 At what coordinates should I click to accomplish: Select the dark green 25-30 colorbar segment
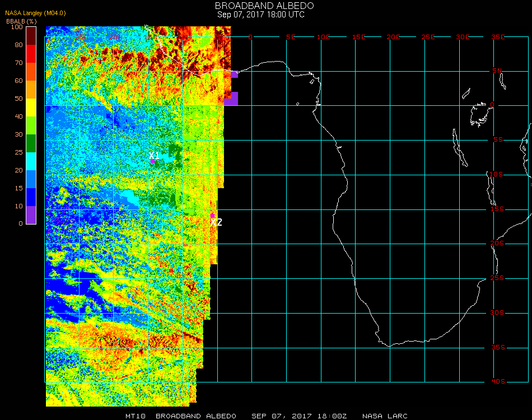click(x=31, y=143)
